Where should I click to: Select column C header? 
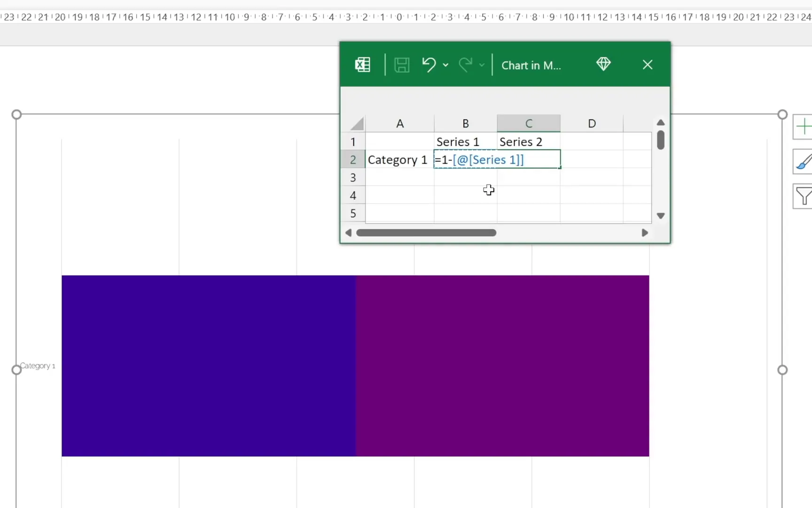tap(529, 124)
